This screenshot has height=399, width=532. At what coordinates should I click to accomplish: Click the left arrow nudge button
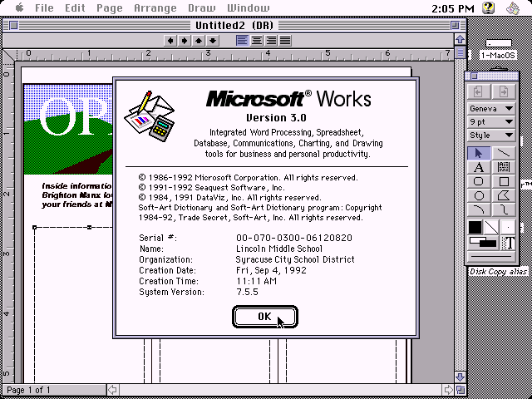(x=170, y=41)
